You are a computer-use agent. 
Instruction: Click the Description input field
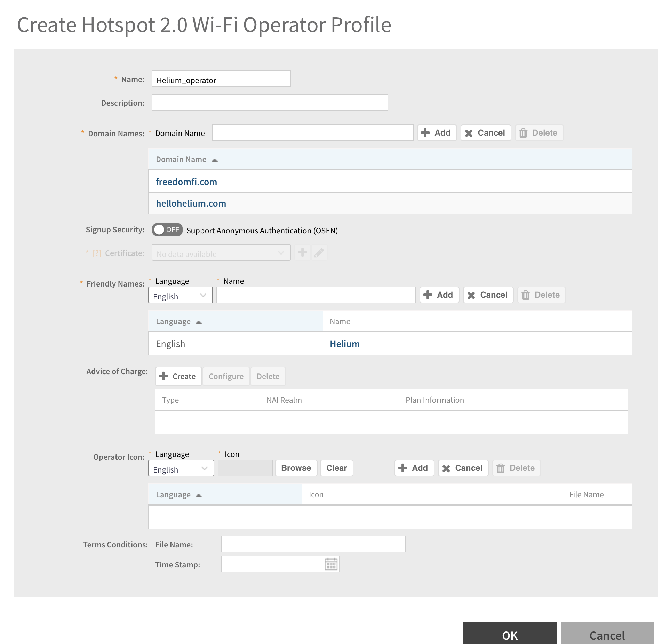(270, 103)
